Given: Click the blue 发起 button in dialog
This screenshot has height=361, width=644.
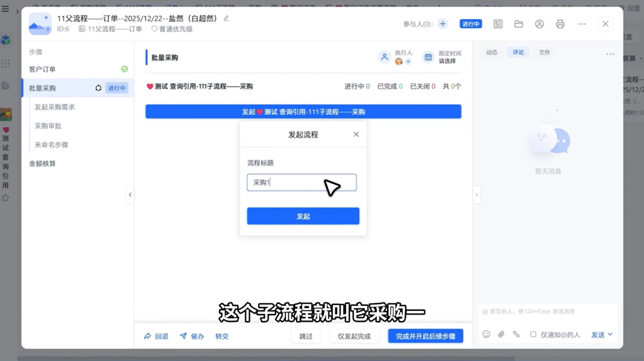Looking at the screenshot, I should point(303,216).
